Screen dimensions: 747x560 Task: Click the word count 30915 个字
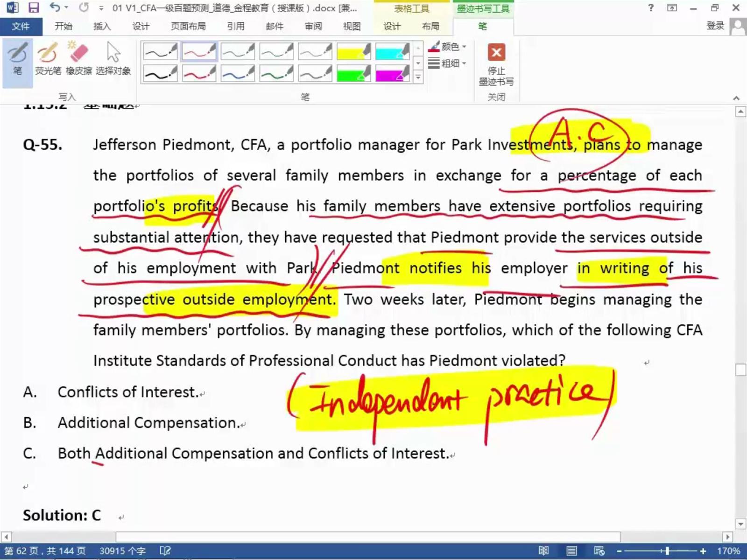[122, 551]
